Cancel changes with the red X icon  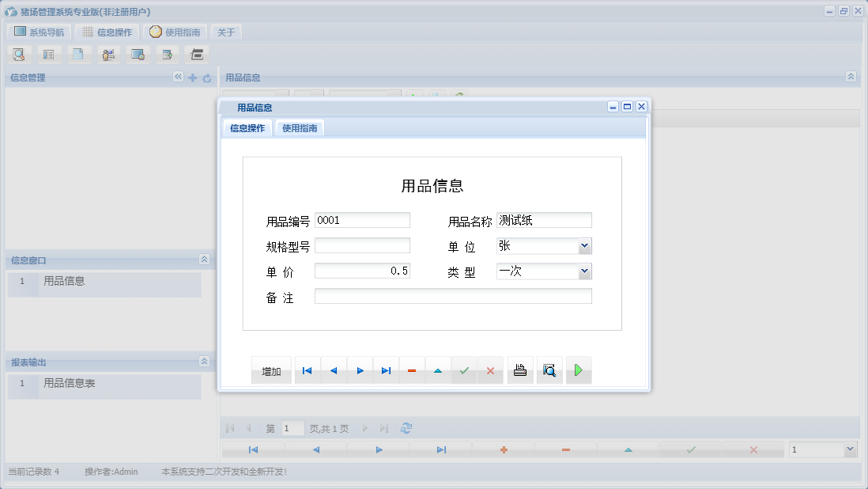point(490,370)
